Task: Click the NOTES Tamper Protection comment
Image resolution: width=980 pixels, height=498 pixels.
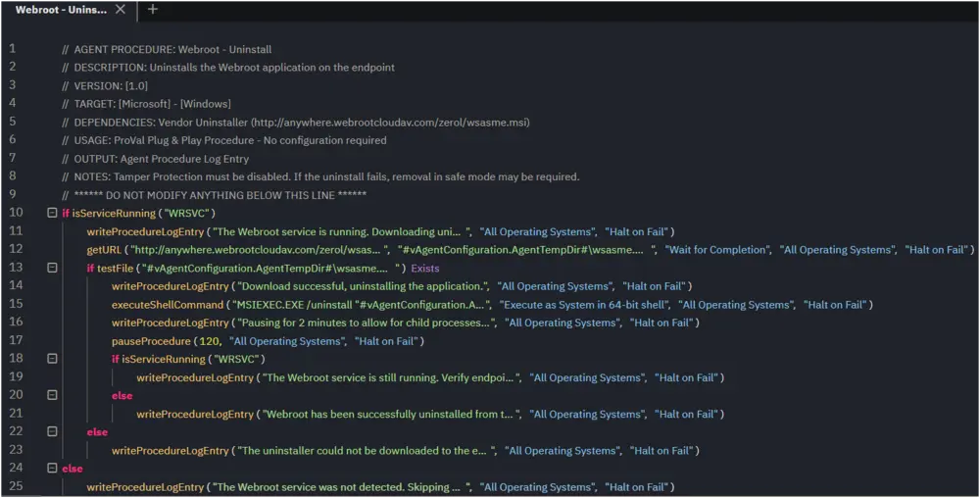Action: (320, 176)
